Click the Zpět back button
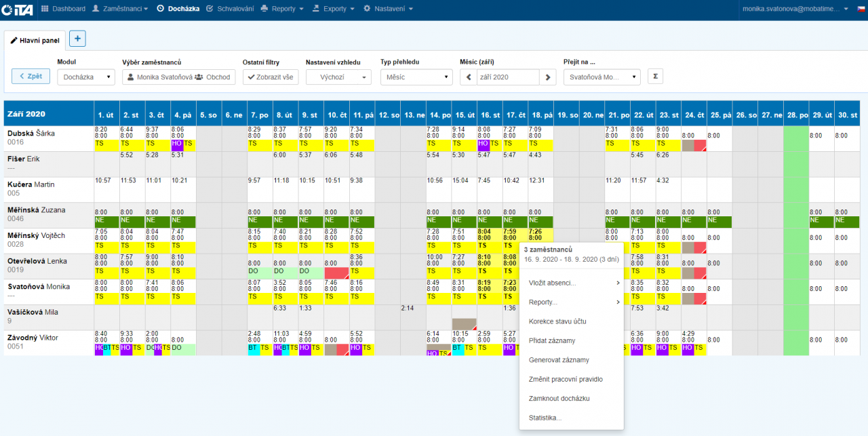This screenshot has height=436, width=868. [31, 77]
